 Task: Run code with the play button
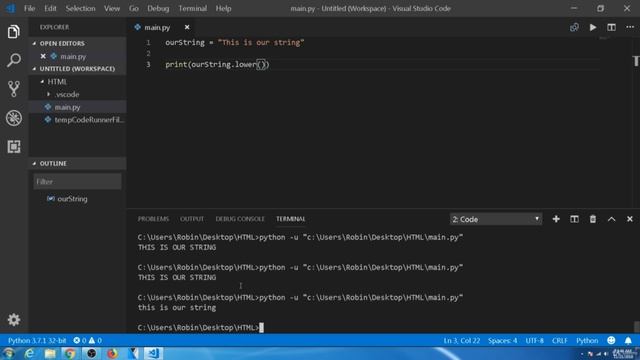593,27
